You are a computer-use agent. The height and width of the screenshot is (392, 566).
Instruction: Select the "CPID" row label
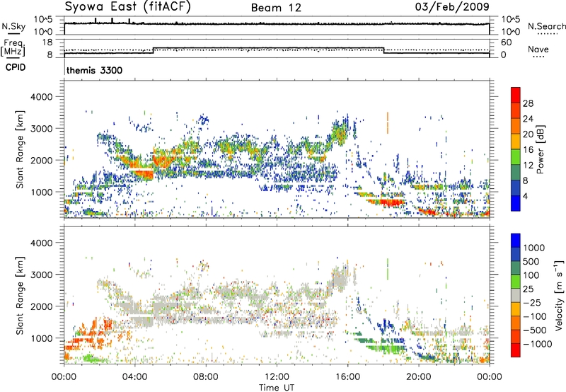(x=16, y=67)
